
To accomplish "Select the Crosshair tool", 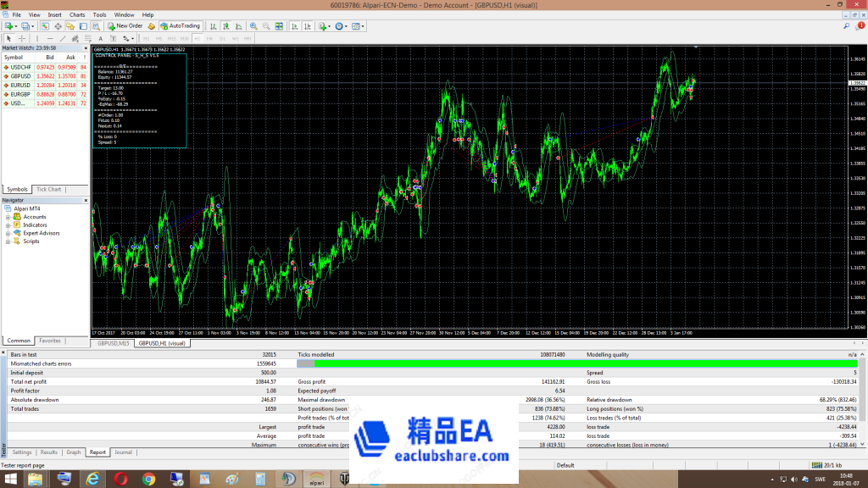I will click(x=22, y=38).
